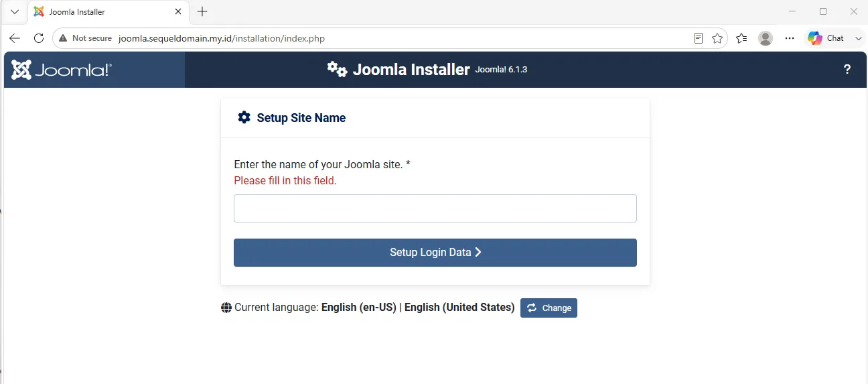Focus the Joomla site name input field

click(435, 208)
